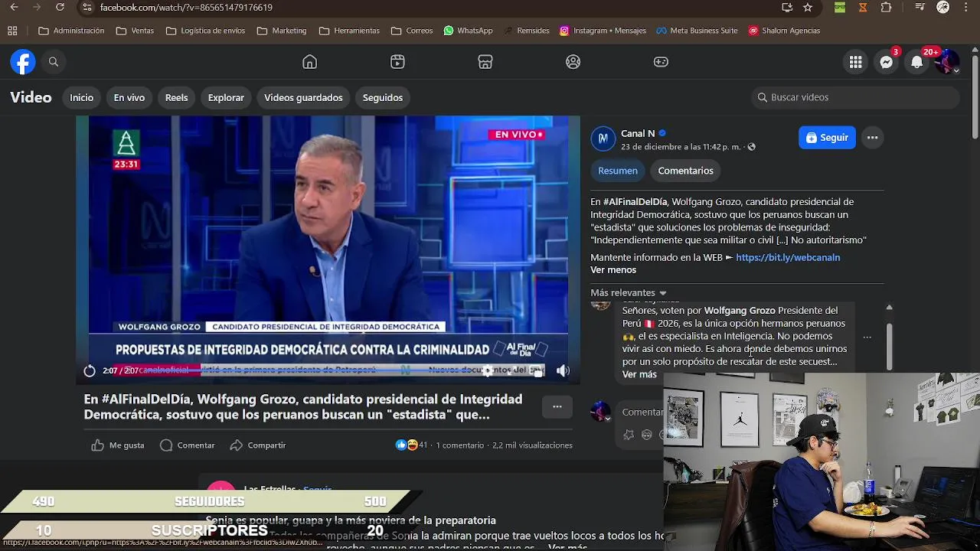Open the Video watch icon in top navigation
This screenshot has width=980, height=551.
pyautogui.click(x=397, y=62)
